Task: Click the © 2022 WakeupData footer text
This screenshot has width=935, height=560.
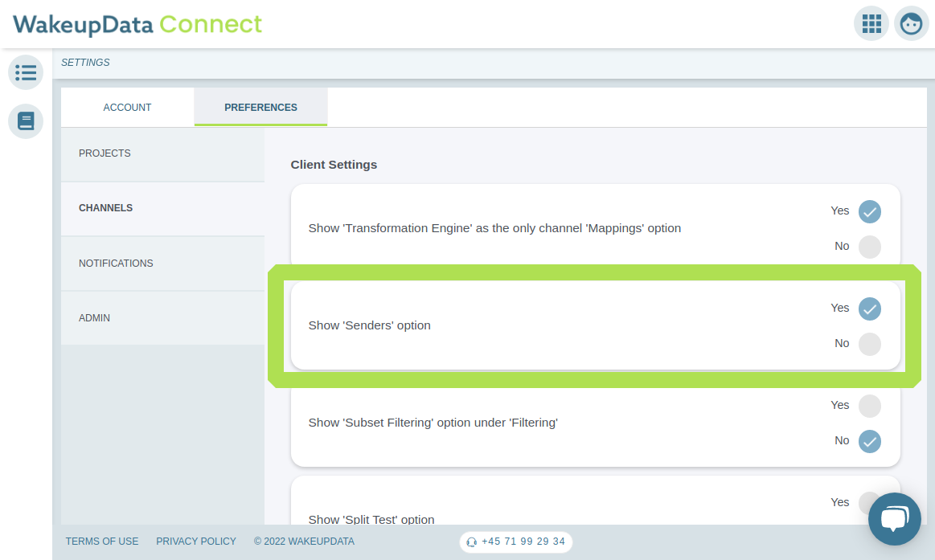Action: (x=304, y=541)
